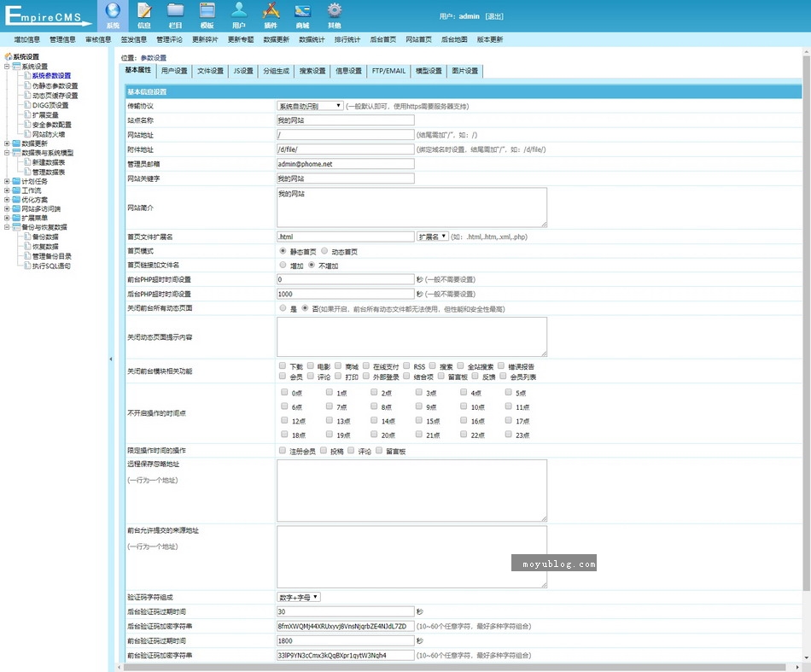This screenshot has height=672, width=811.
Task: Click the 退出 logout link
Action: pyautogui.click(x=494, y=16)
